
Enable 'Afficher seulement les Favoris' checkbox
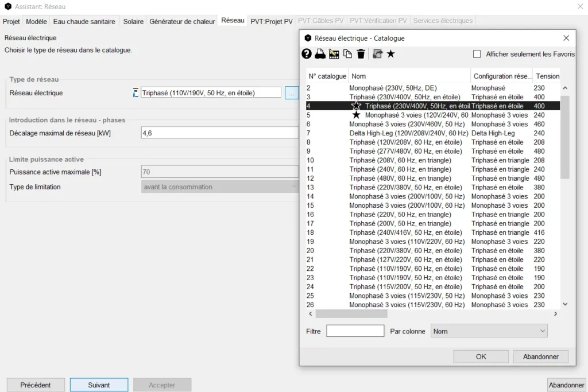(x=477, y=54)
